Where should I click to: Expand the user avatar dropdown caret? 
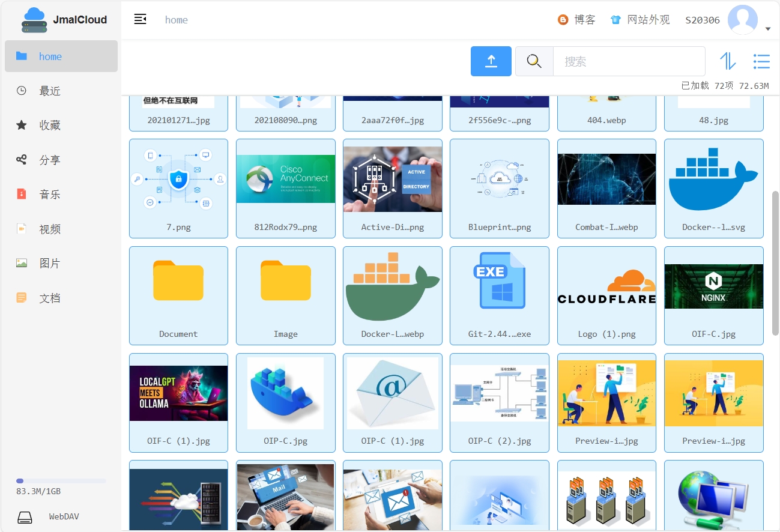(x=768, y=29)
